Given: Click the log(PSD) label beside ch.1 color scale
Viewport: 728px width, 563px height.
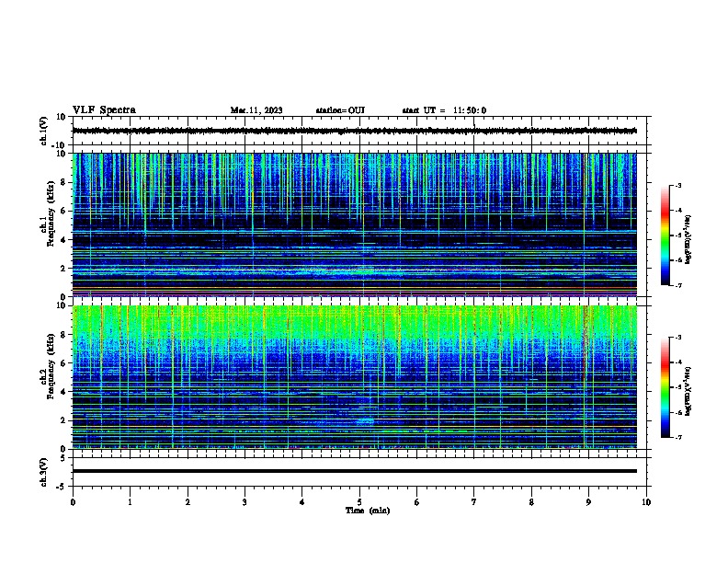Looking at the screenshot, I should [688, 239].
